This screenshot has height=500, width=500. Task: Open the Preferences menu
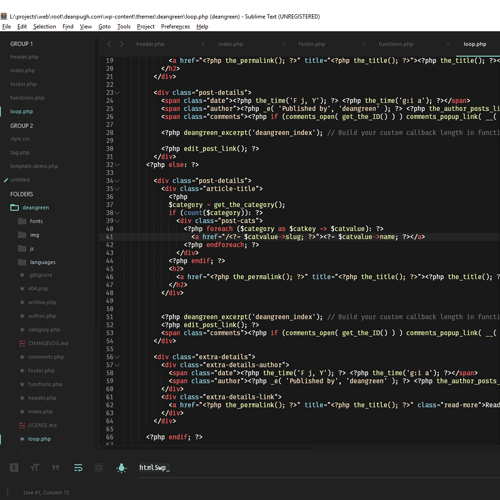(175, 27)
